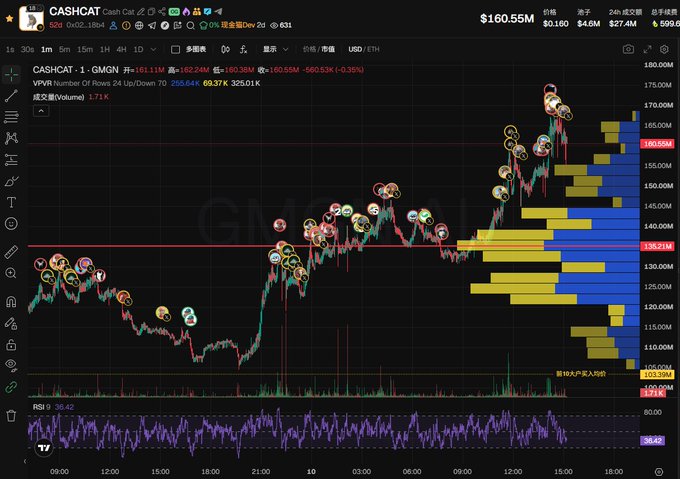Select the Text annotation tool
Screen dimensions: 680x479
pyautogui.click(x=11, y=202)
